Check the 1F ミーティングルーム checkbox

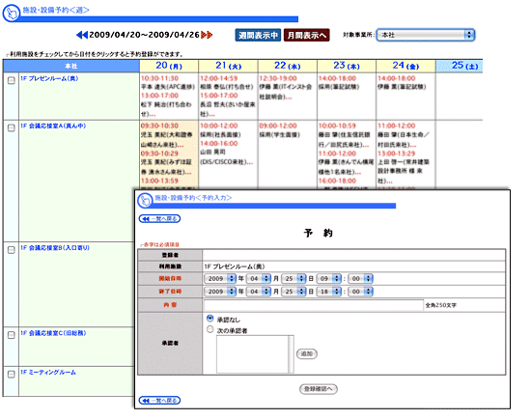12,375
